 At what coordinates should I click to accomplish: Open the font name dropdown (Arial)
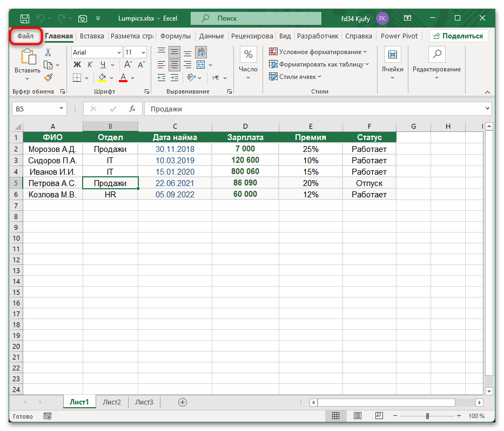(118, 52)
